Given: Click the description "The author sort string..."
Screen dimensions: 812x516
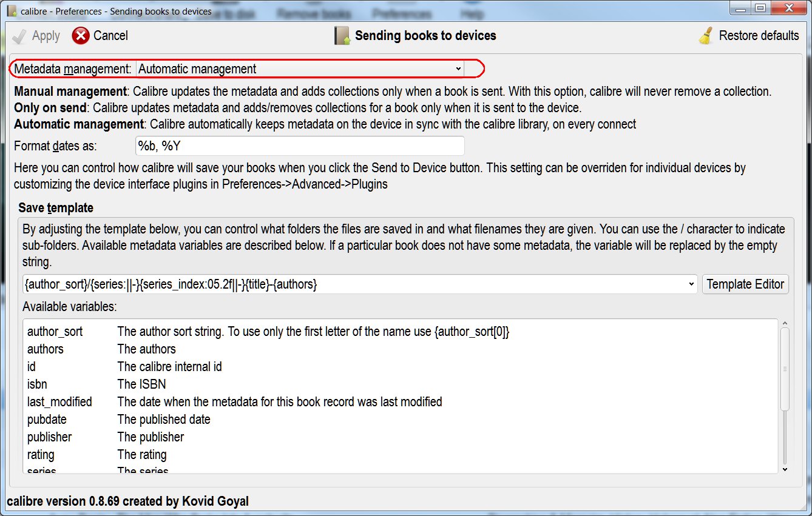Looking at the screenshot, I should pos(313,332).
